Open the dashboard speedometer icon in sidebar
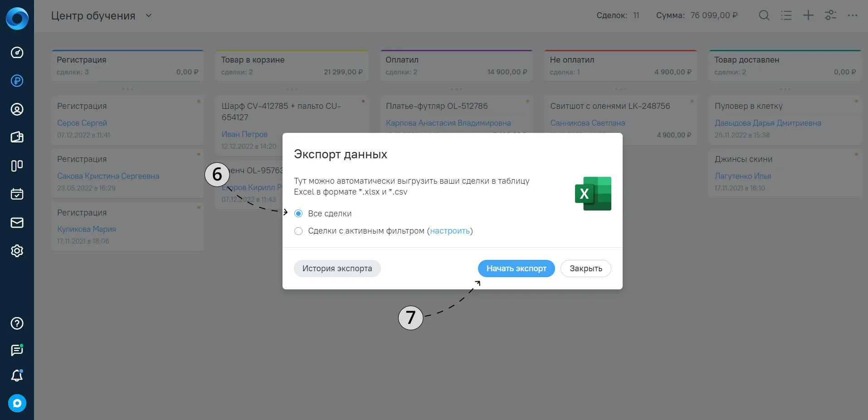This screenshot has height=420, width=868. click(17, 53)
